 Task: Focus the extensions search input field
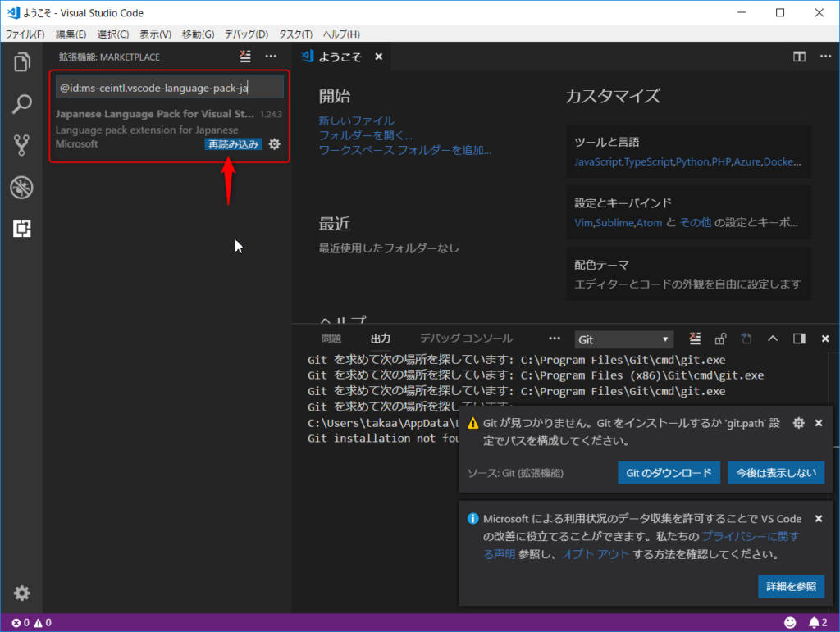click(170, 87)
